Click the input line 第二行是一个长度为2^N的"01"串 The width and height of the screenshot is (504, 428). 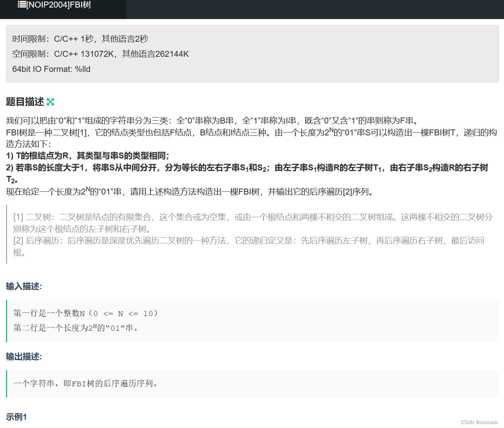point(76,328)
